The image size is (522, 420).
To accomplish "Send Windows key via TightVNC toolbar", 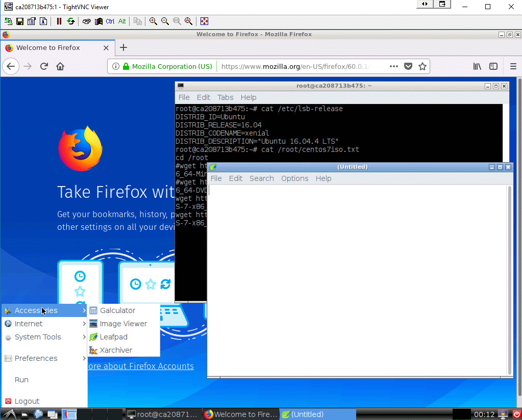I will click(x=98, y=21).
